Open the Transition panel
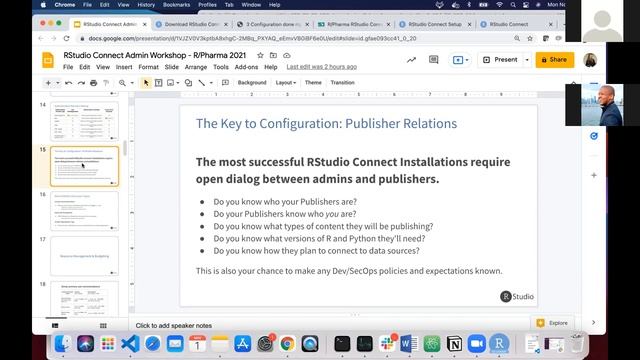Screen dimensions: 640x360 pos(342,82)
